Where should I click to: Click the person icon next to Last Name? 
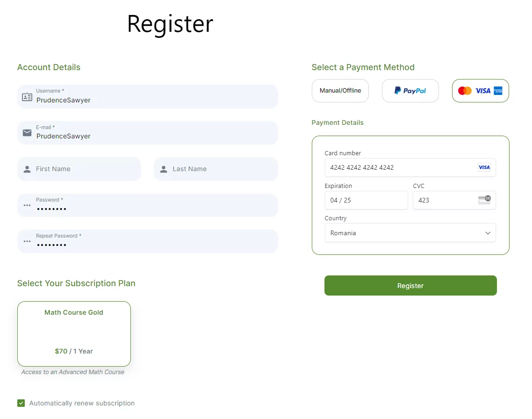[x=164, y=169]
